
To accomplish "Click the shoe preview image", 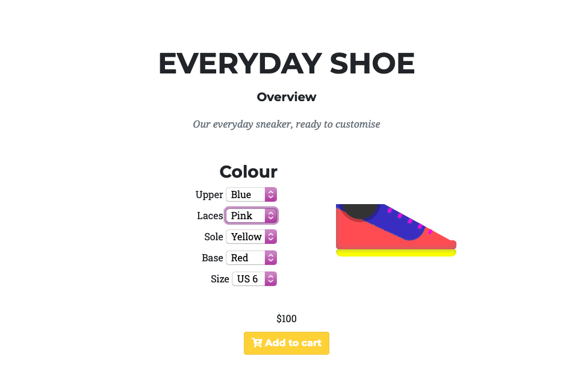I will coord(396,230).
